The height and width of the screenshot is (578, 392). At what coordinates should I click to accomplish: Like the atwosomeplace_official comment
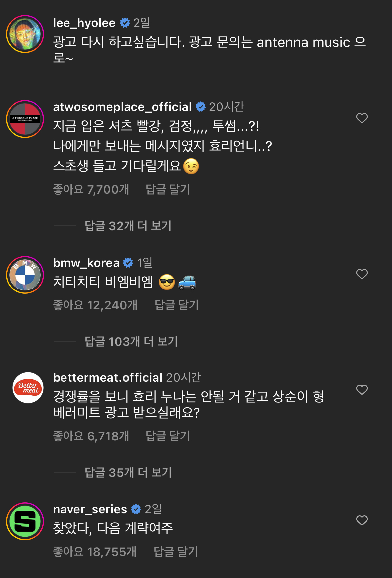coord(362,118)
